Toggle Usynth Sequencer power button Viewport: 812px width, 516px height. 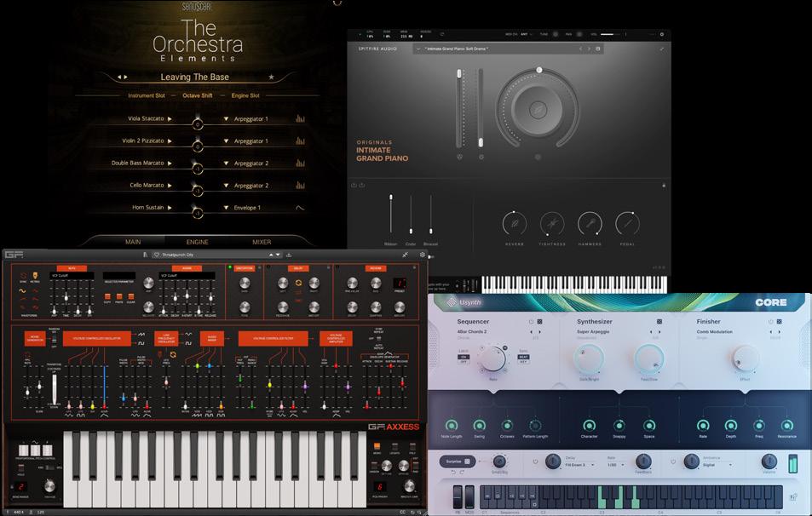531,321
